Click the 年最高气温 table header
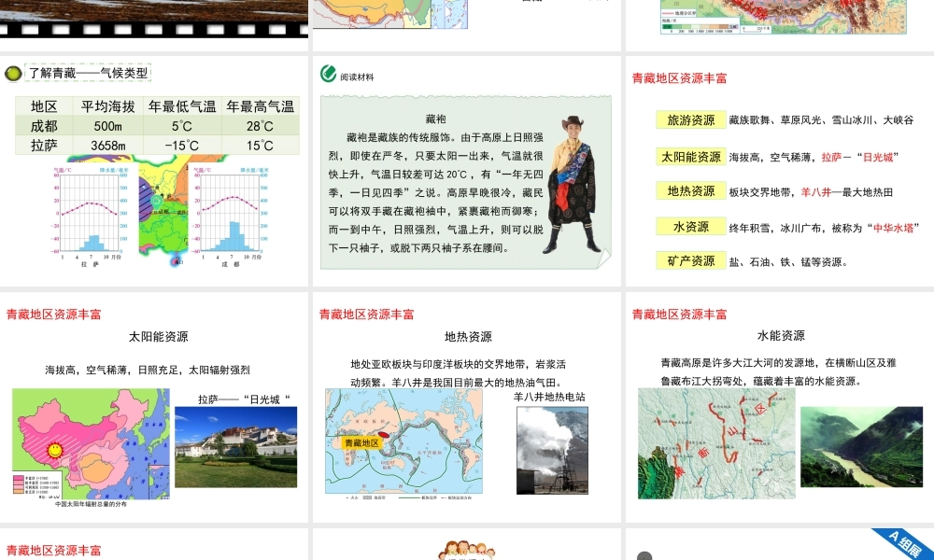This screenshot has height=560, width=934. (261, 106)
